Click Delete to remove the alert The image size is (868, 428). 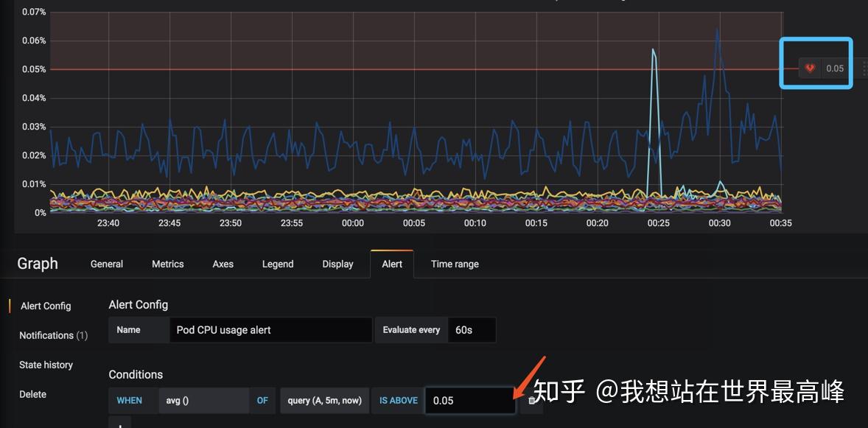click(x=32, y=394)
